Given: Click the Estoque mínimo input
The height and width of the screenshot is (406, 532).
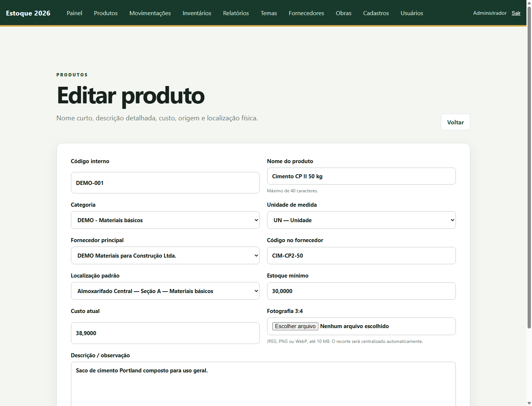Looking at the screenshot, I should (x=361, y=291).
